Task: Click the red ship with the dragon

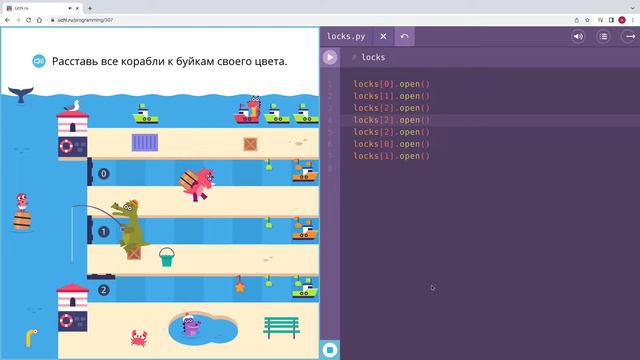Action: click(248, 110)
